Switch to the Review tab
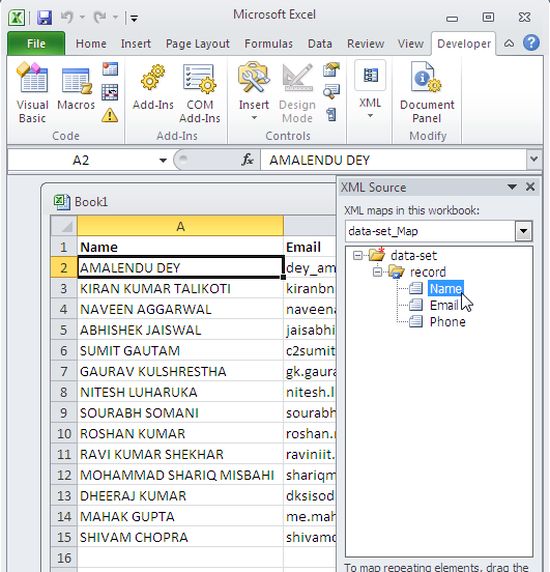Screen dimensions: 550x572 [x=365, y=43]
